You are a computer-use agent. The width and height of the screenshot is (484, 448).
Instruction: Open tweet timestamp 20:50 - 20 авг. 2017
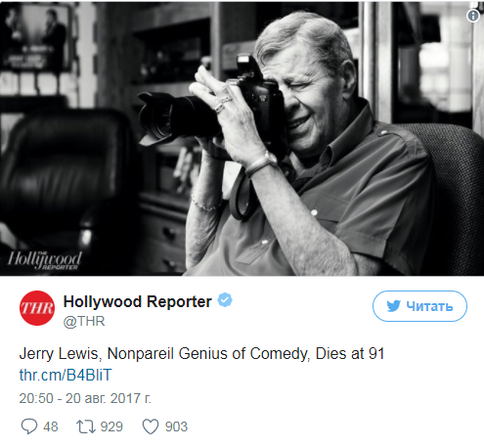point(85,398)
